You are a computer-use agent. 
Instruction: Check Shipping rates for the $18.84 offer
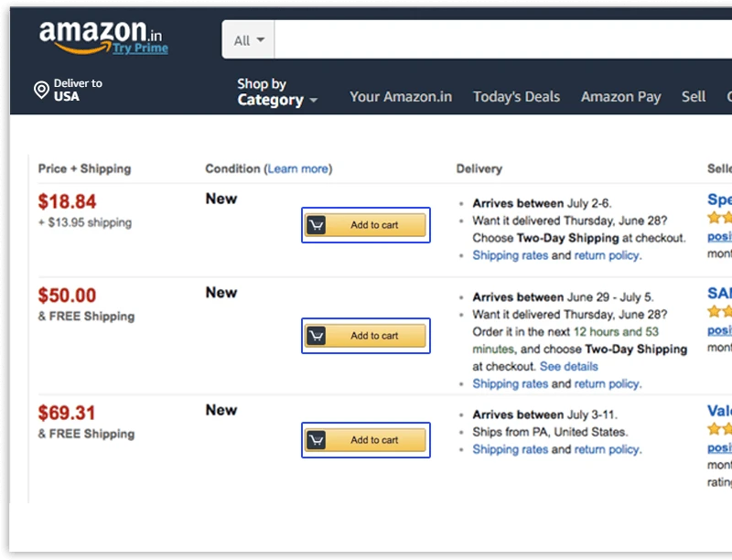click(510, 255)
